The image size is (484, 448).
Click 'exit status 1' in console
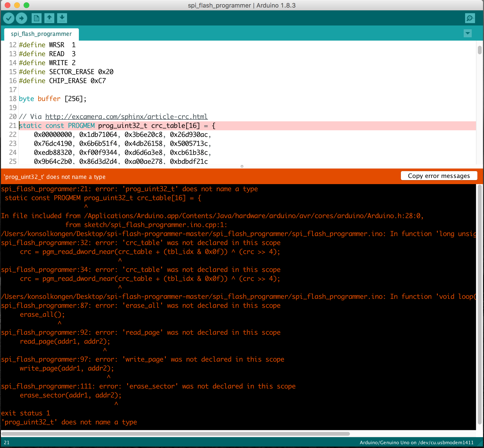click(x=26, y=413)
